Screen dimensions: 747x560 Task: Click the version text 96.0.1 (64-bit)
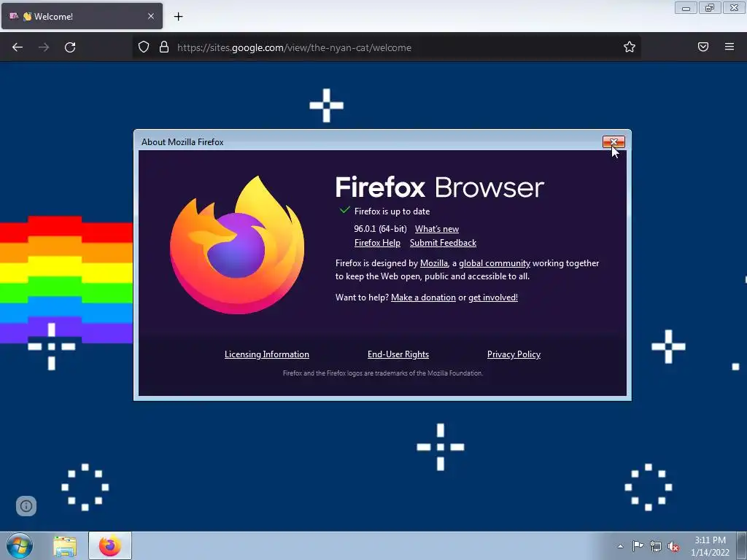(x=380, y=229)
